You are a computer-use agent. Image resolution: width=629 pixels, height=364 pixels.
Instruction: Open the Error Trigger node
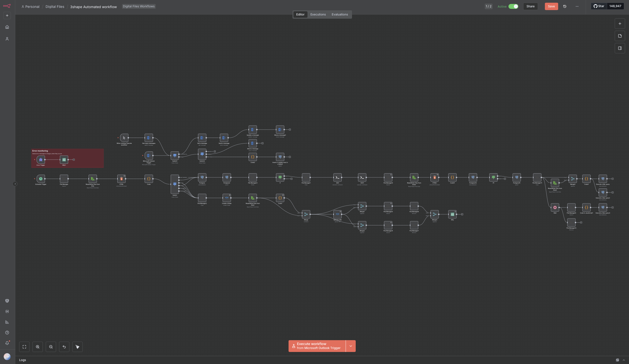[x=41, y=160]
